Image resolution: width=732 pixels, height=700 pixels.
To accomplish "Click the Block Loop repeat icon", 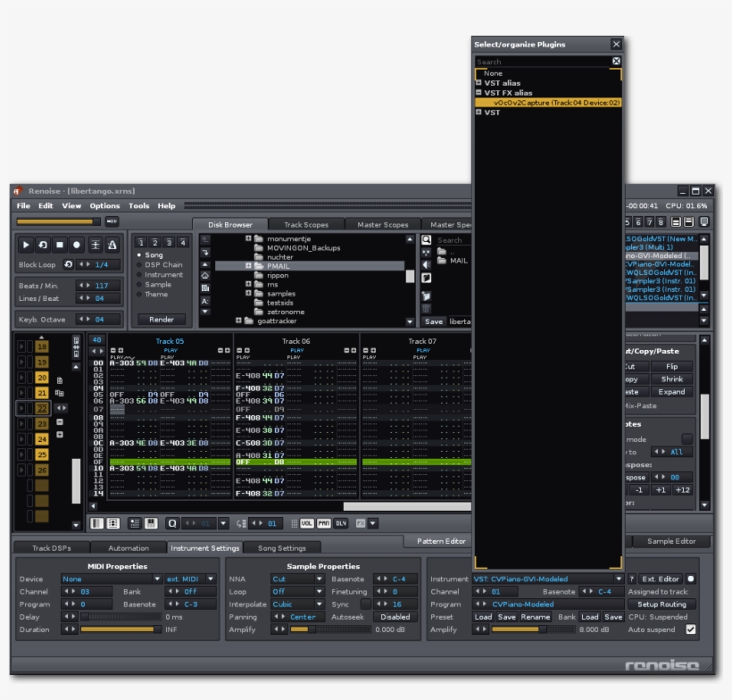I will [69, 263].
